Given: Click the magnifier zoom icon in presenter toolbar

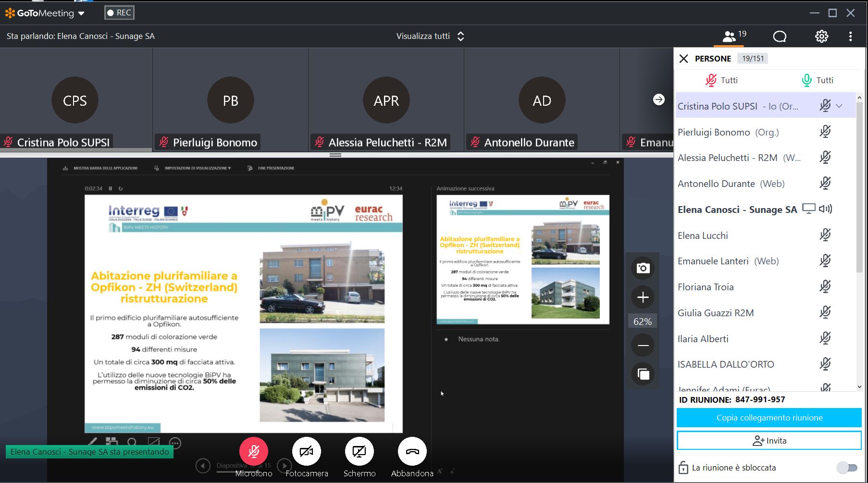Looking at the screenshot, I should click(132, 442).
